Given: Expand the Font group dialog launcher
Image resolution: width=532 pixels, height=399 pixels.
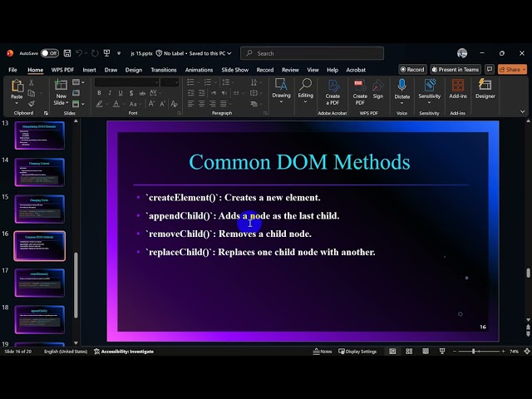Looking at the screenshot, I should 180,113.
